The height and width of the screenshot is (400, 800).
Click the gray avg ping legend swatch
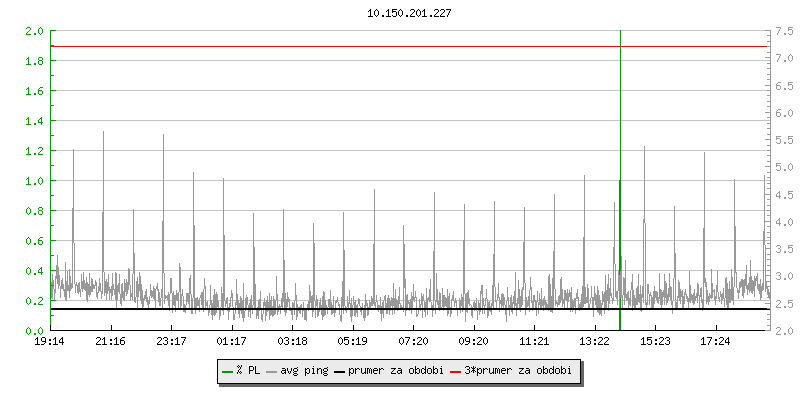click(271, 370)
